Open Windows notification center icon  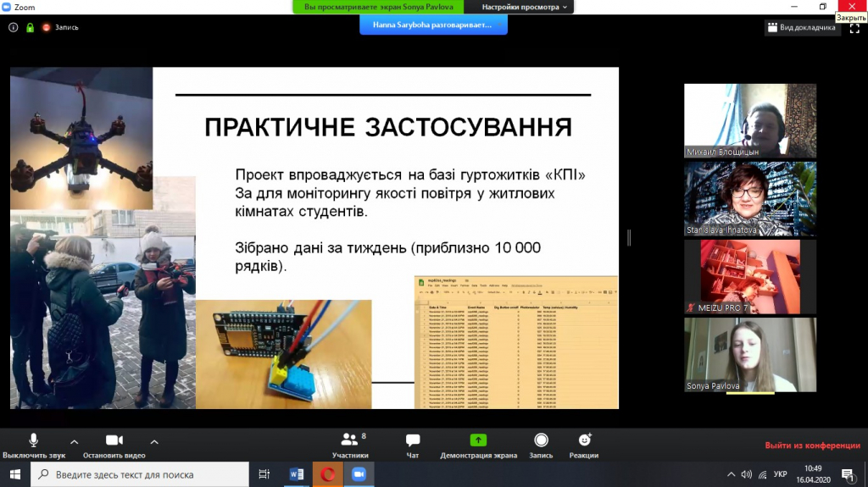[x=849, y=474]
